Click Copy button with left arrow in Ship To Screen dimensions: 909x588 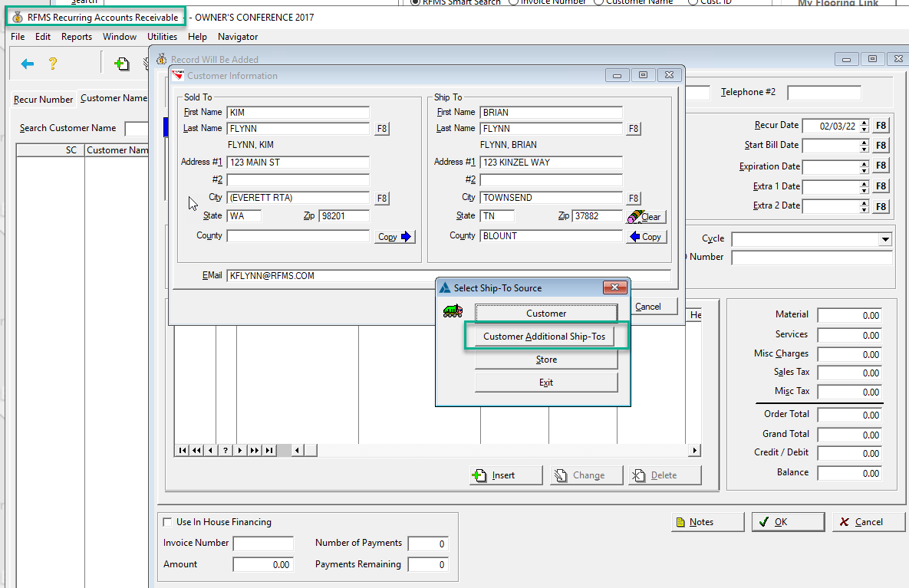point(647,237)
